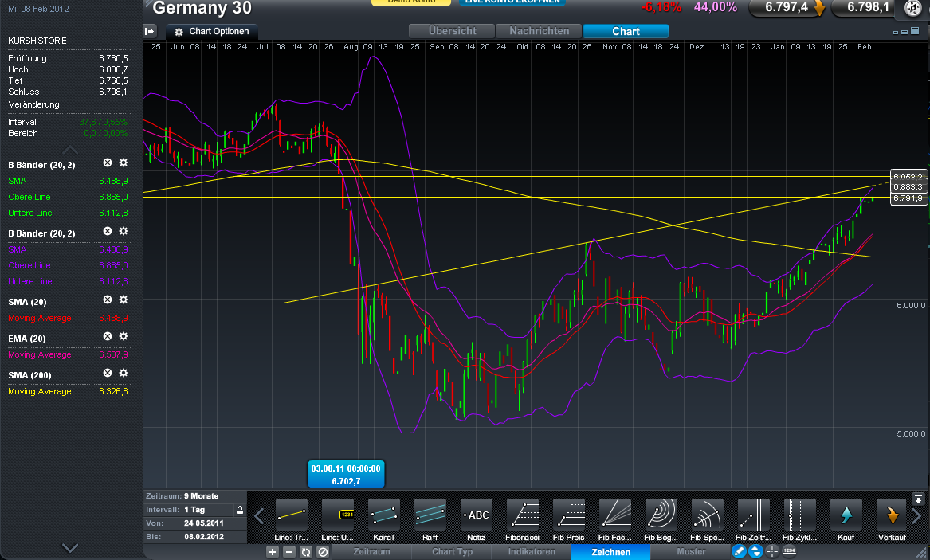The height and width of the screenshot is (560, 930).
Task: Toggle the crosshair cursor icon
Action: [x=772, y=552]
